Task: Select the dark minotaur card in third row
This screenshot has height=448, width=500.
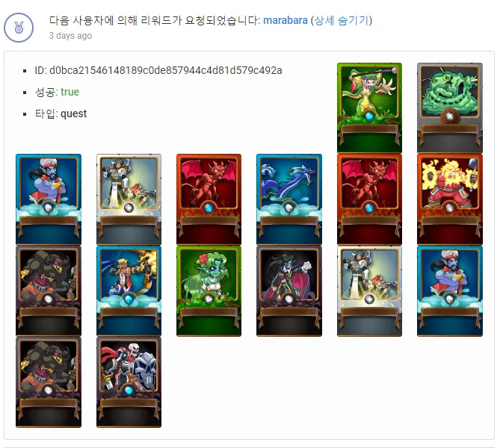Action: pos(49,290)
